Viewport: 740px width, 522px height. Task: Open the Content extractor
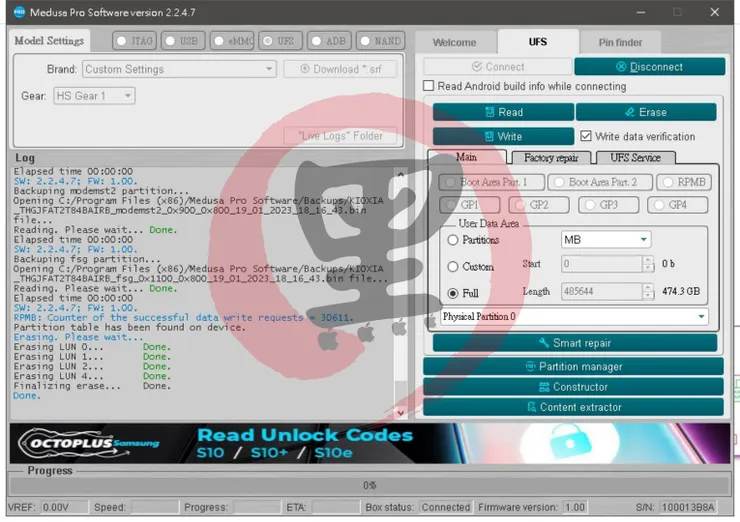tap(573, 407)
